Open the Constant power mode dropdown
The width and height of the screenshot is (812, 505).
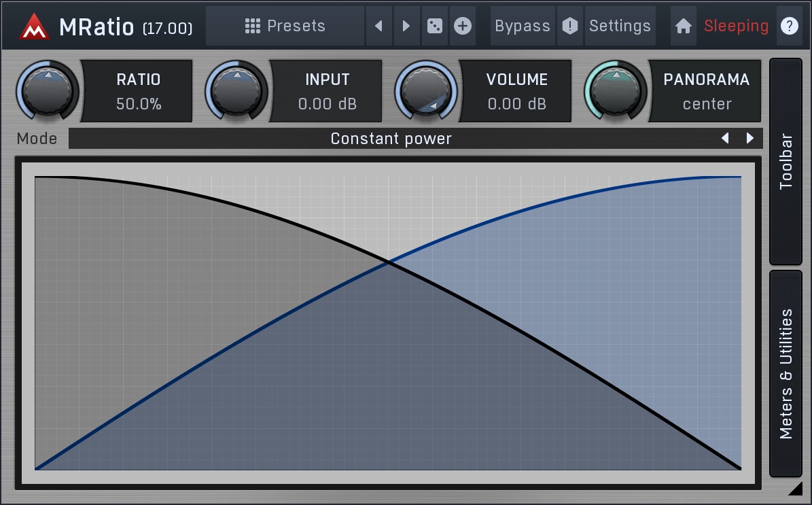click(391, 139)
